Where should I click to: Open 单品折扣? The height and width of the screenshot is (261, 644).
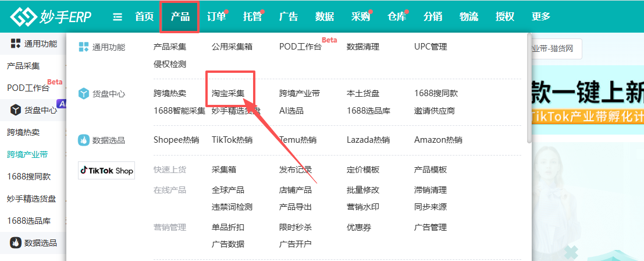click(228, 227)
